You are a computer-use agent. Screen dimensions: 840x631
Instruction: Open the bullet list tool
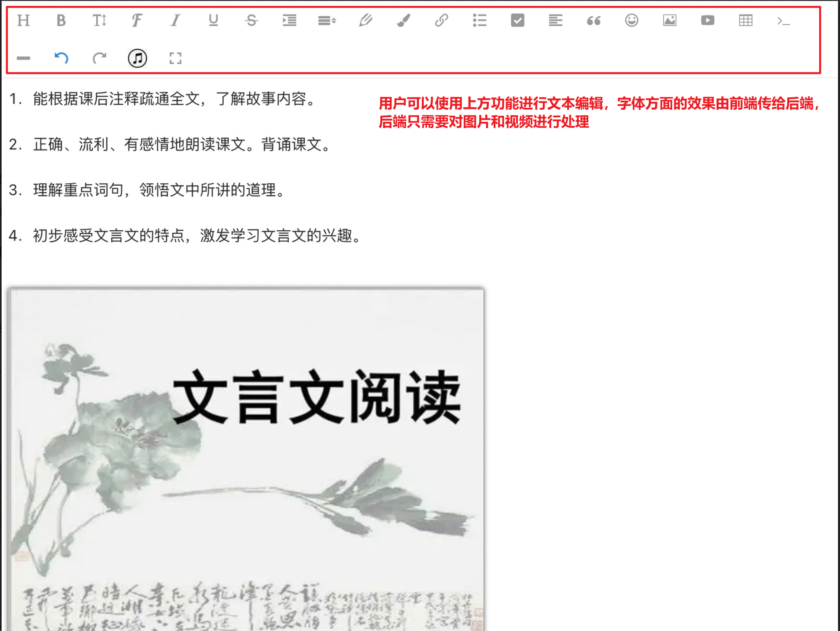coord(479,20)
